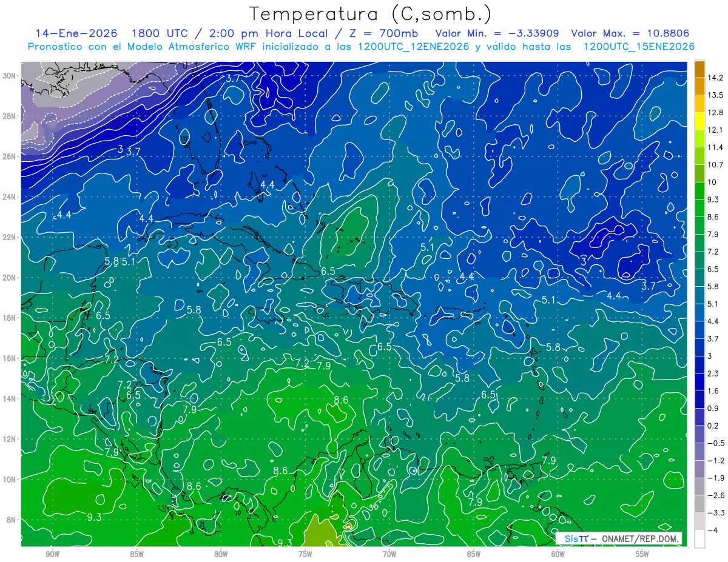The width and height of the screenshot is (728, 562).
Task: Pick the bright yellow swatch between 12.1 and 12.8
Action: point(699,121)
